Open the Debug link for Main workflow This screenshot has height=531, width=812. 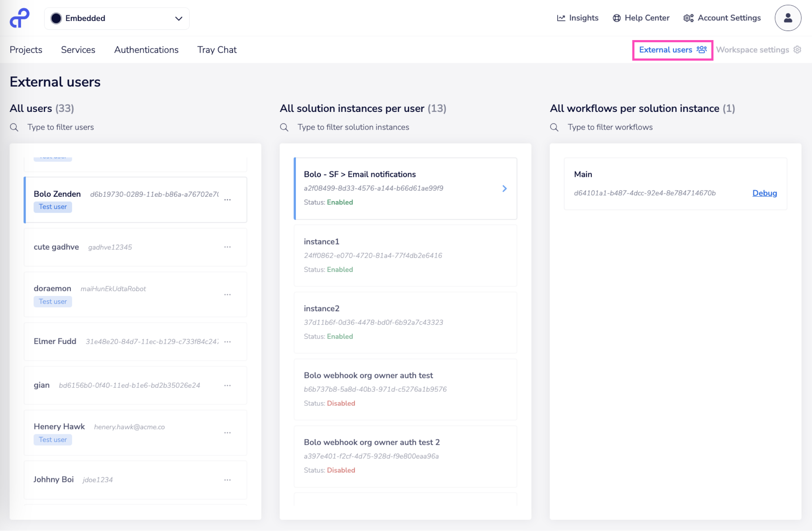point(764,193)
